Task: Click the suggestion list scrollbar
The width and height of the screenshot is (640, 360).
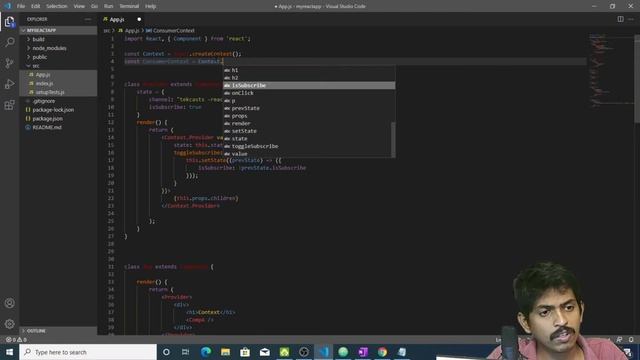Action: point(393,140)
